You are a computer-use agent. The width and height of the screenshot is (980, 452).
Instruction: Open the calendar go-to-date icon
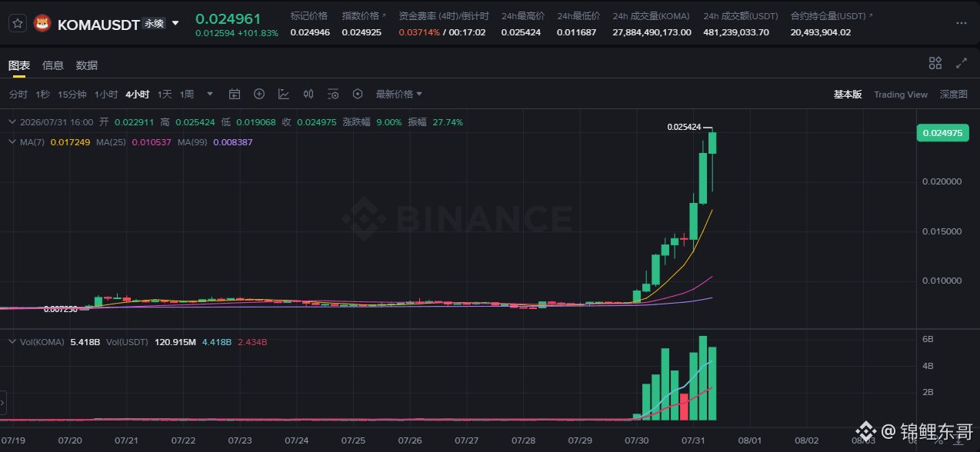235,95
